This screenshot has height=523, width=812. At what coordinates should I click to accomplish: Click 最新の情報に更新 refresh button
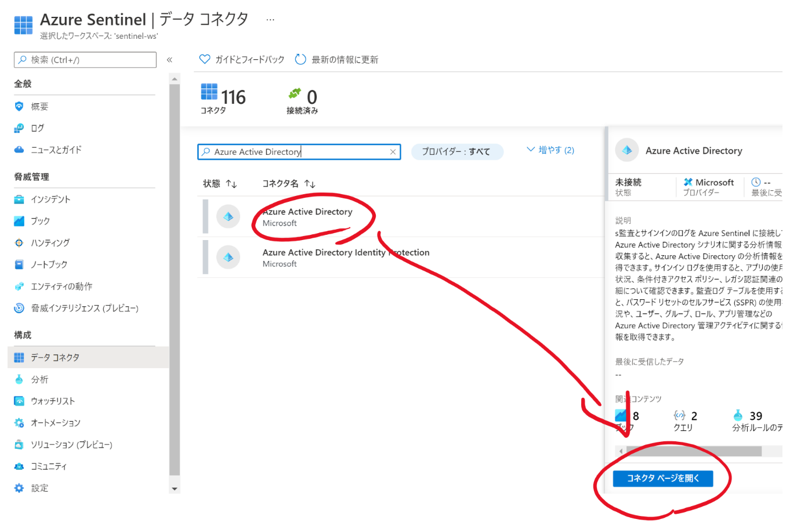coord(336,59)
